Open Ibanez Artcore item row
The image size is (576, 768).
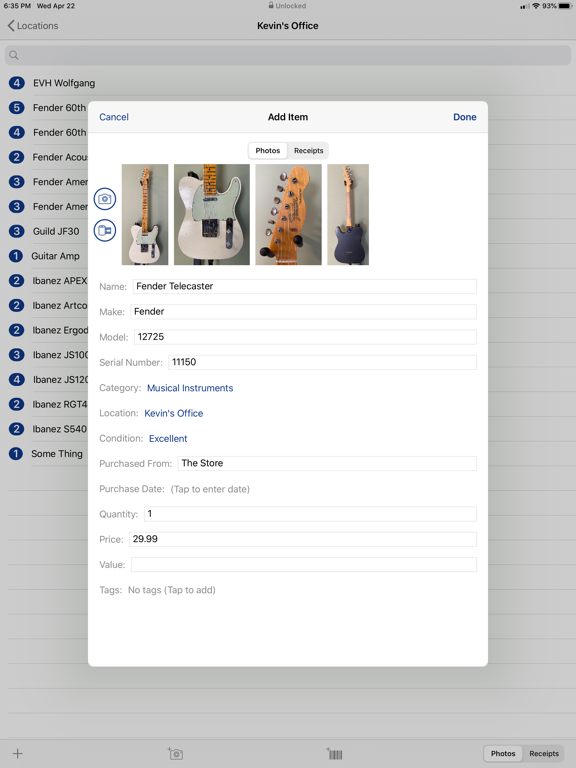44,305
